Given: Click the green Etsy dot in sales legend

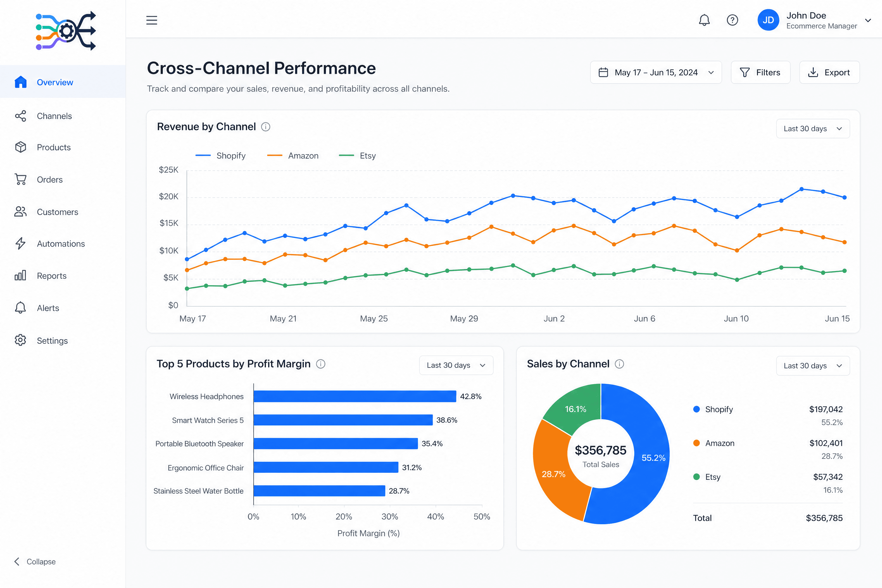Looking at the screenshot, I should [x=696, y=477].
